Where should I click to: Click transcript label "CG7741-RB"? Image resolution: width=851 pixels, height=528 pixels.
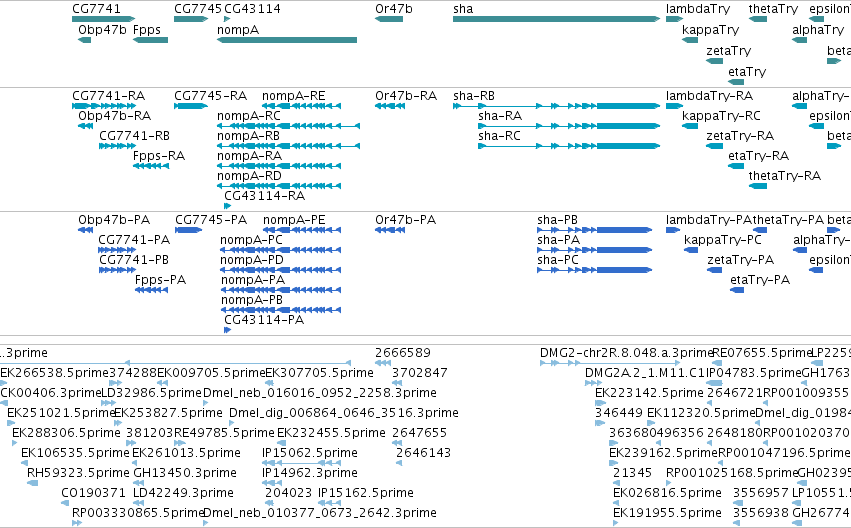point(134,136)
